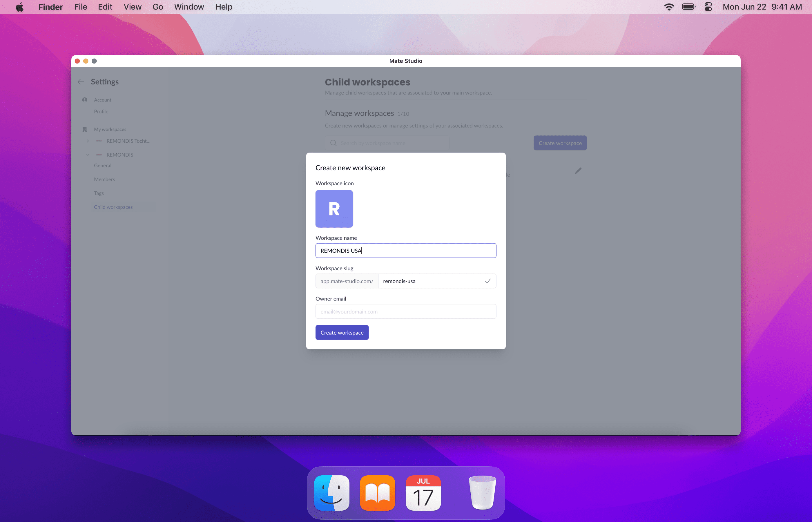Click the slug validity checkmark icon
This screenshot has width=812, height=522.
[488, 281]
